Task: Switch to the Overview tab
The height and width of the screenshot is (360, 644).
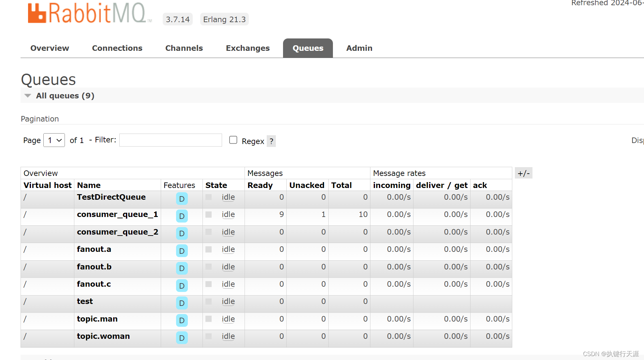Action: tap(50, 48)
